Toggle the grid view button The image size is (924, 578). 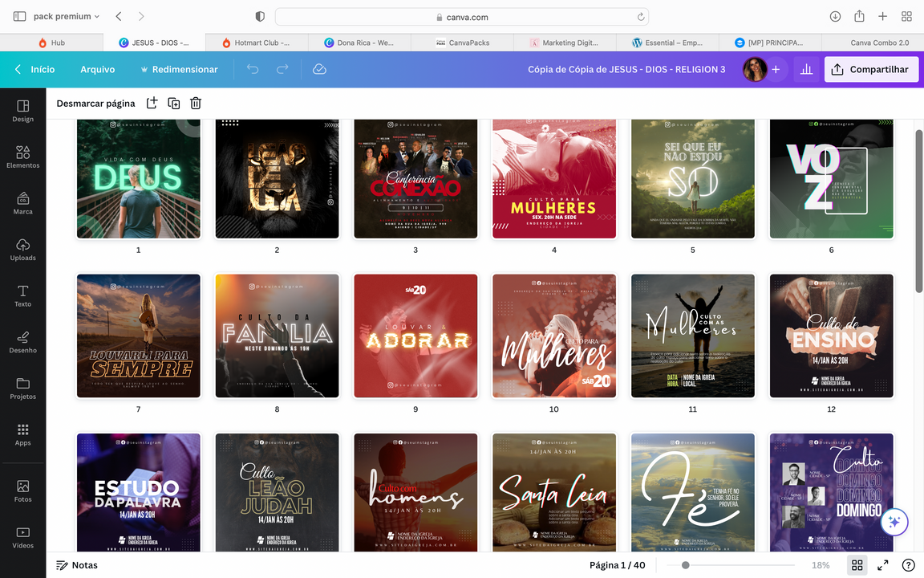click(857, 565)
